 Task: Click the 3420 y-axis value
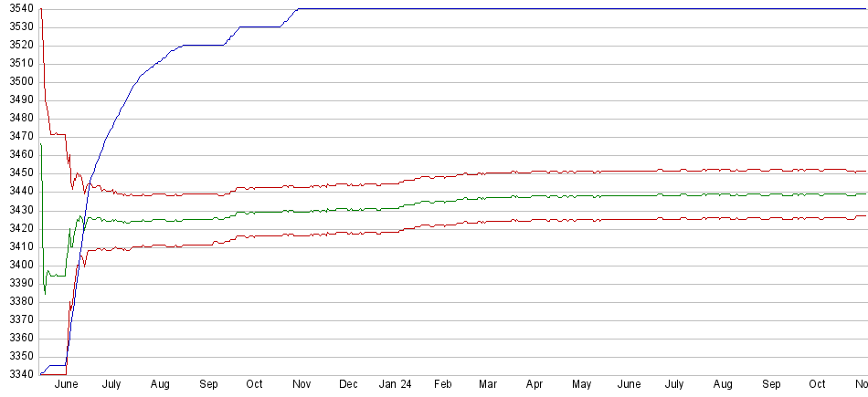17,228
